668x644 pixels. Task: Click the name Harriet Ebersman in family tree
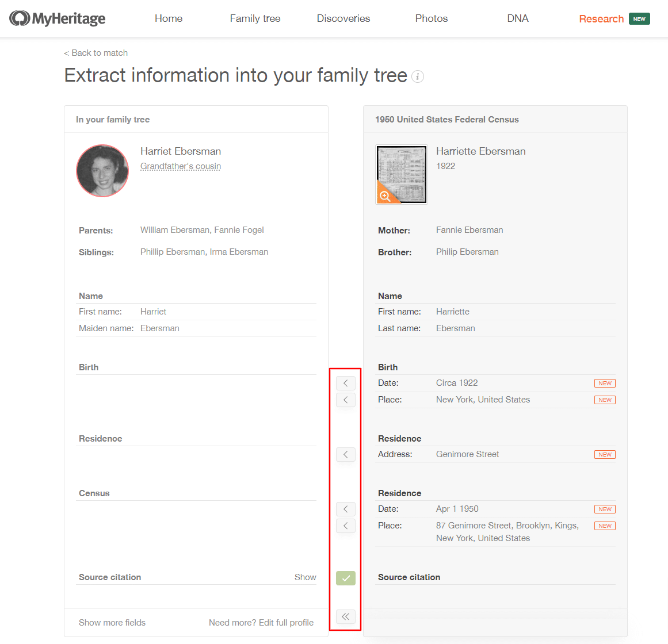click(181, 152)
